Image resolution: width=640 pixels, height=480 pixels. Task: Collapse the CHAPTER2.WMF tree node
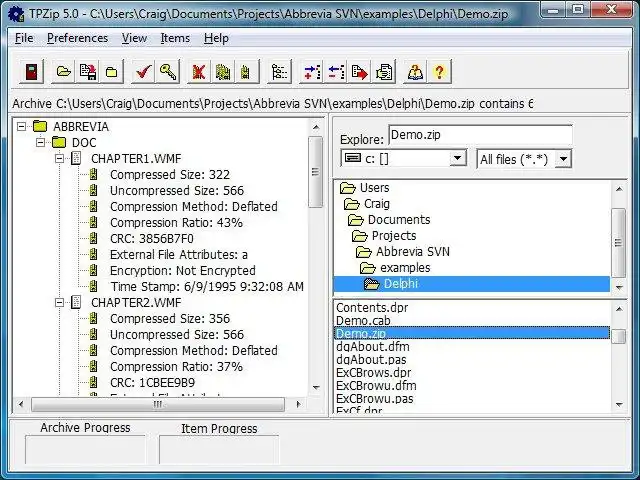[60, 302]
